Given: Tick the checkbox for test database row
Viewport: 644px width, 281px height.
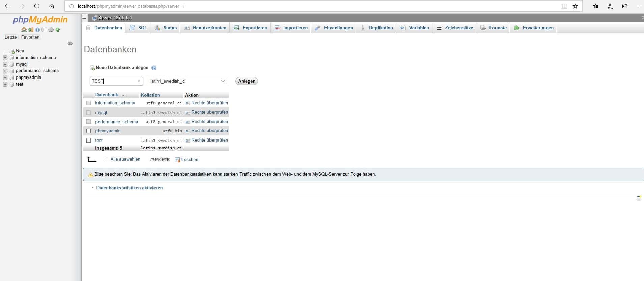Looking at the screenshot, I should (x=89, y=140).
